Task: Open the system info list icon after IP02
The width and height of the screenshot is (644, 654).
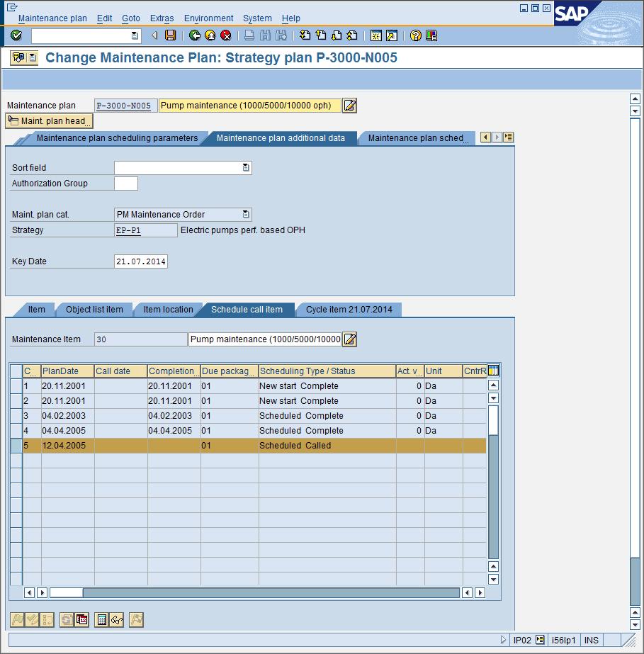Action: (540, 639)
